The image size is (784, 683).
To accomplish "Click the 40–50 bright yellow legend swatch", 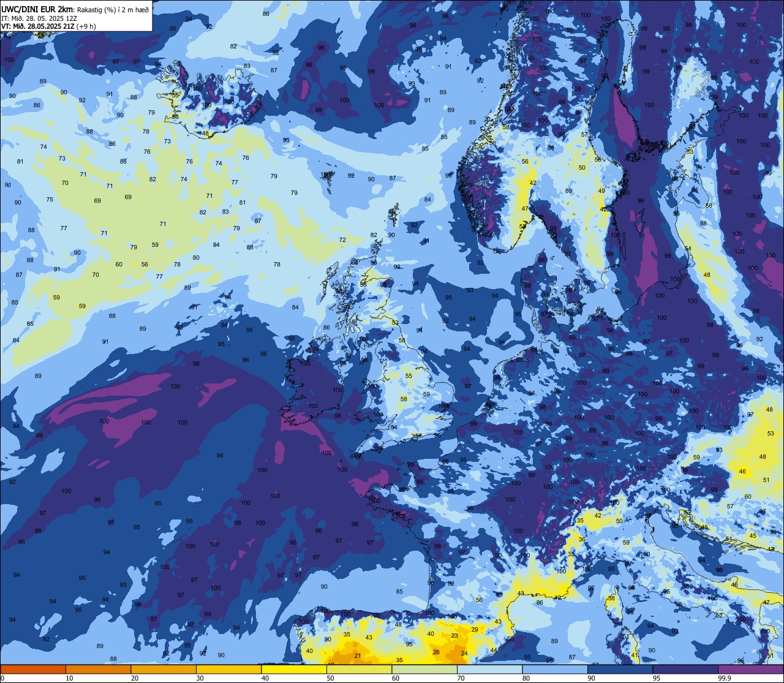I will point(294,669).
